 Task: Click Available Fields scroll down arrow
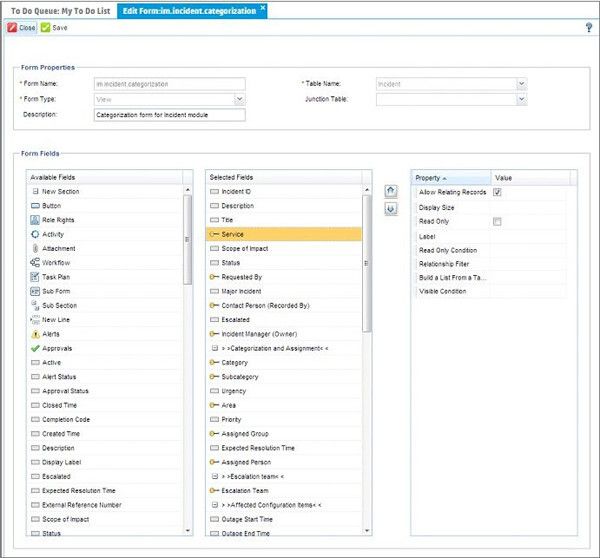click(188, 530)
